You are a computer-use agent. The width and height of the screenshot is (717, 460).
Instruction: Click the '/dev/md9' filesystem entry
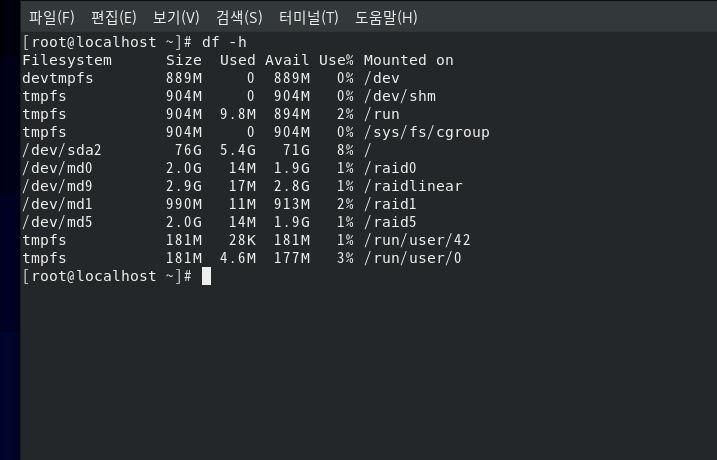57,186
